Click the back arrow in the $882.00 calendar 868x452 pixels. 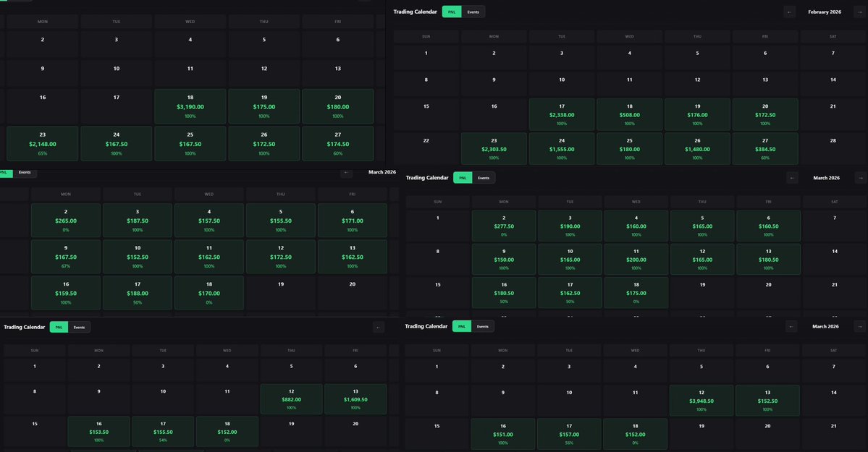pyautogui.click(x=378, y=327)
